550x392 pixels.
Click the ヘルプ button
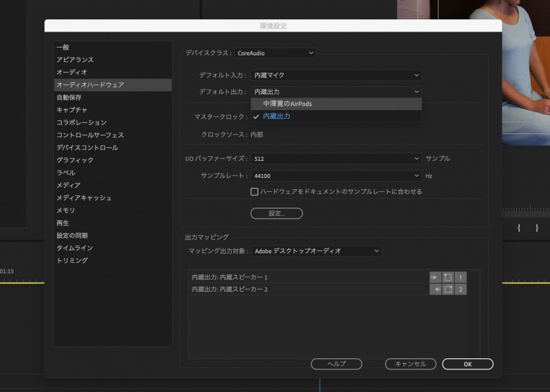tap(336, 364)
